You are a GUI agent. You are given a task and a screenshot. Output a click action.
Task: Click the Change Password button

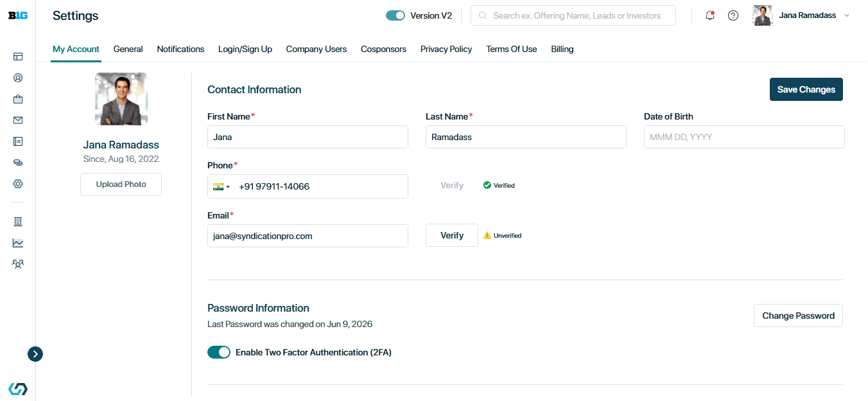coord(798,316)
